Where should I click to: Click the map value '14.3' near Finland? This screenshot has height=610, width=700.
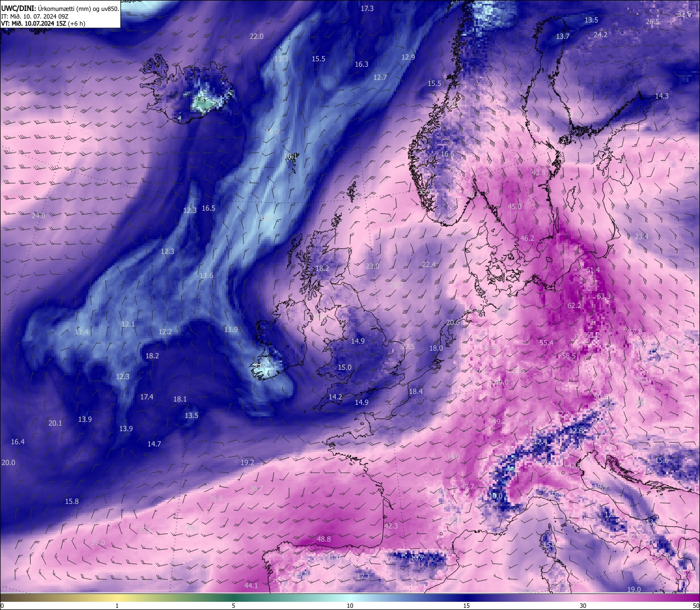662,96
